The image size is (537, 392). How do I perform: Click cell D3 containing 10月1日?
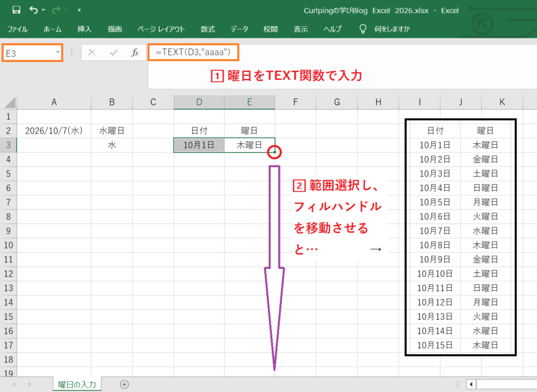199,145
